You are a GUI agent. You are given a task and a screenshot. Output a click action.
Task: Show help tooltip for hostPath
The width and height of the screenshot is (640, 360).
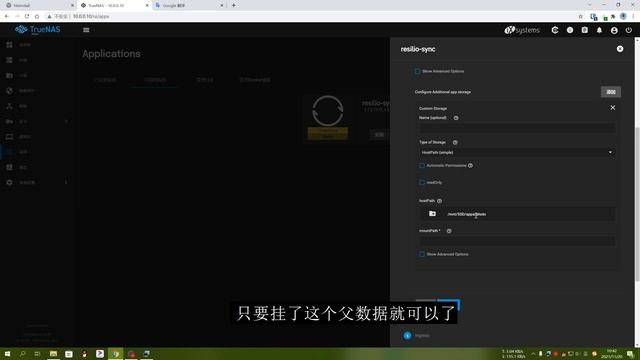click(440, 201)
